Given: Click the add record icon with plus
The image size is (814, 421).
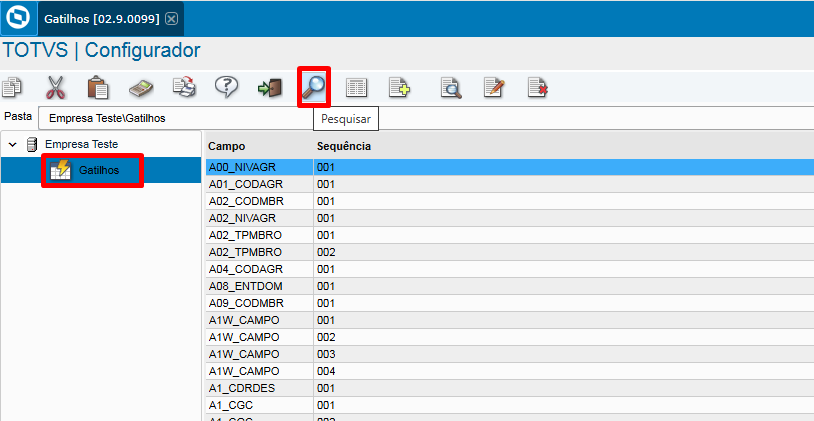Looking at the screenshot, I should coord(399,87).
